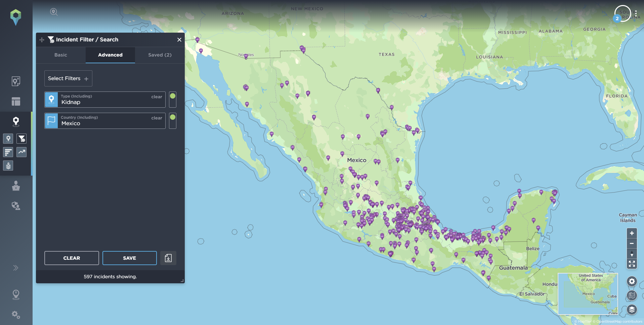This screenshot has height=325, width=644.
Task: Open the dashboard layout sidebar icon
Action: tap(16, 101)
